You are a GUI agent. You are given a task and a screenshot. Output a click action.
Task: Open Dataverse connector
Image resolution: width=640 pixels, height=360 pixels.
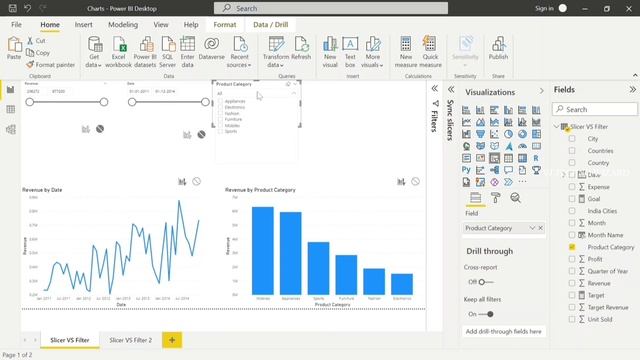coord(211,48)
